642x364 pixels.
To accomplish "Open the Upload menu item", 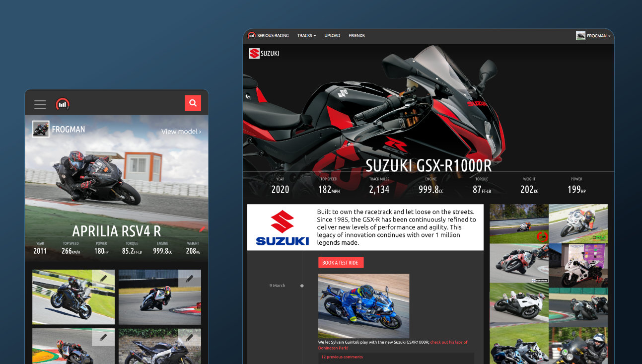I will [332, 36].
